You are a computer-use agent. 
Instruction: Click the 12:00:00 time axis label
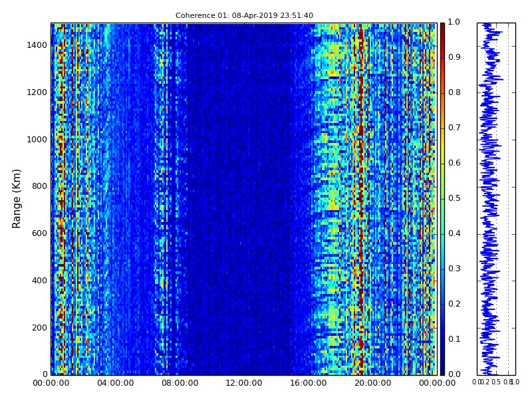[x=244, y=383]
